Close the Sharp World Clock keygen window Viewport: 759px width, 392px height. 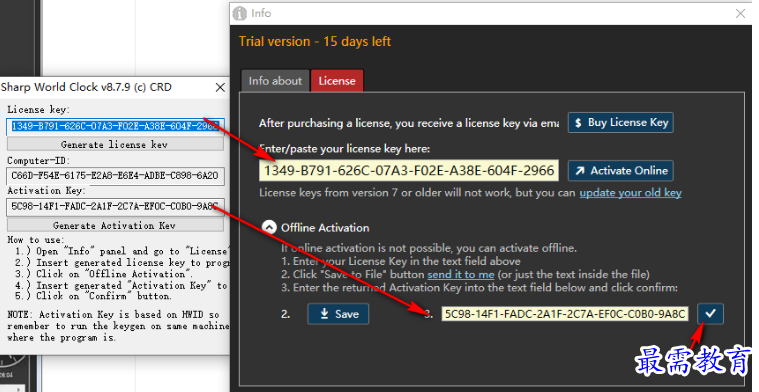click(x=220, y=88)
